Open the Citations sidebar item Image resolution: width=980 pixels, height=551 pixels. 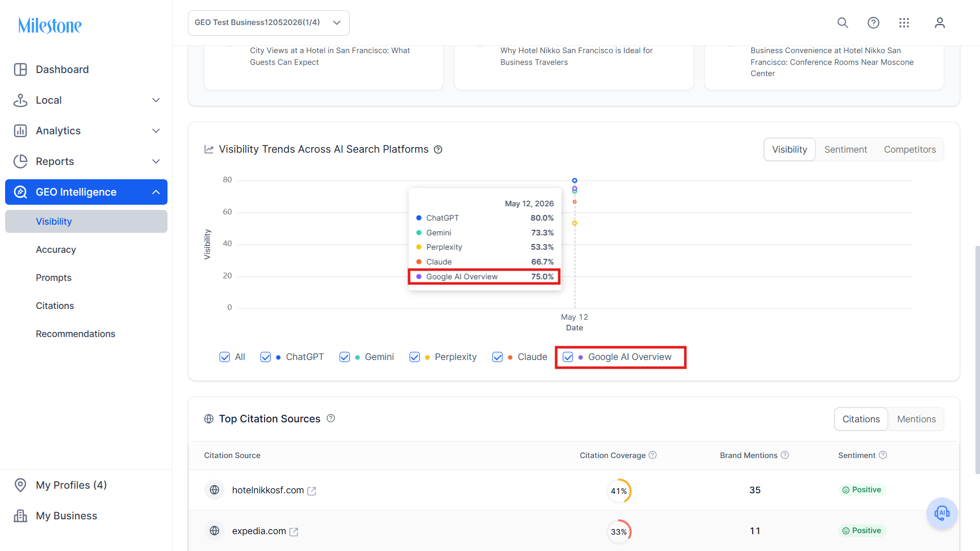pos(55,306)
